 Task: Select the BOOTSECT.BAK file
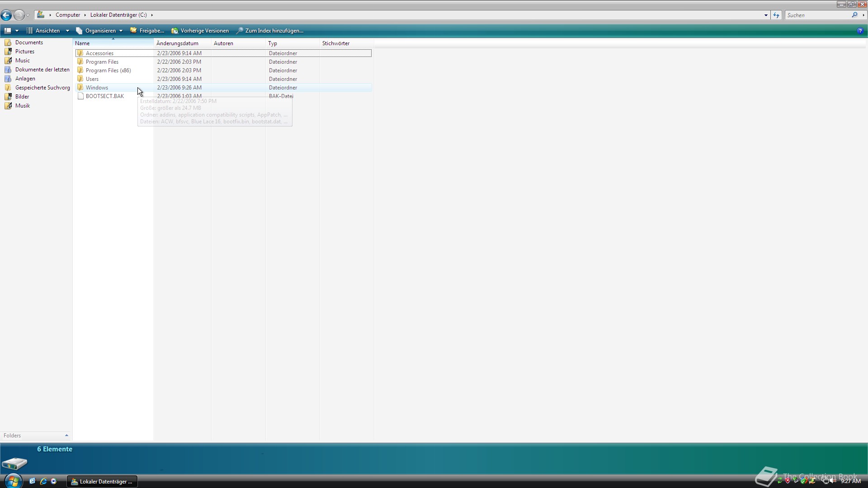click(x=104, y=96)
